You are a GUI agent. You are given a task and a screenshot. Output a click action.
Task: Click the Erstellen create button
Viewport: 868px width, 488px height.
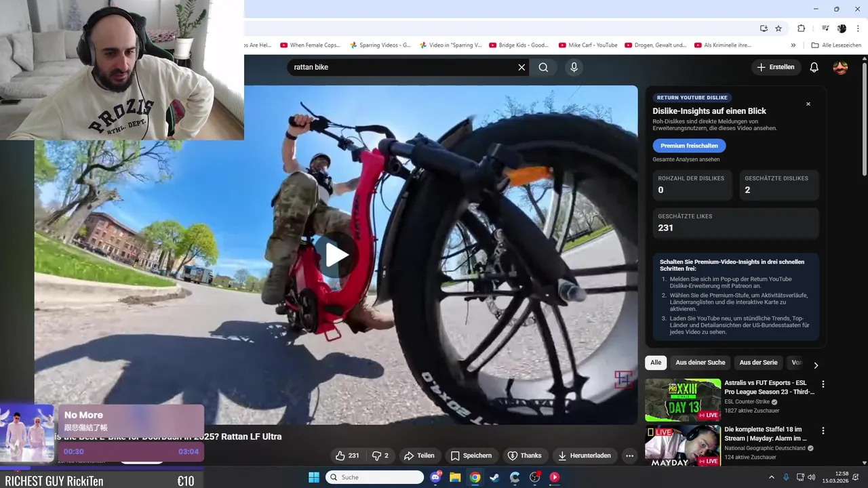point(776,67)
